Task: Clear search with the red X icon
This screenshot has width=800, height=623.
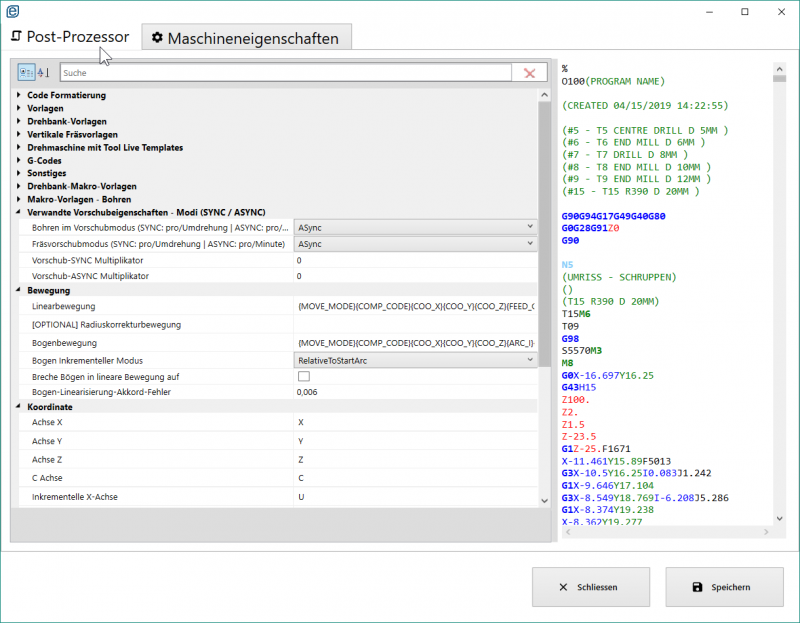Action: point(529,73)
